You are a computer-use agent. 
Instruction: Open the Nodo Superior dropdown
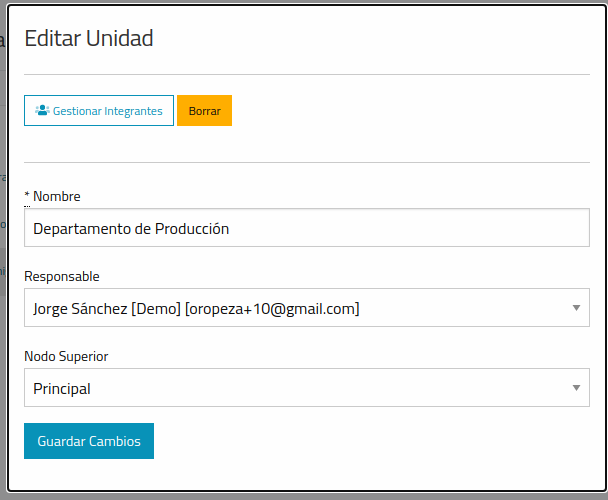300,388
